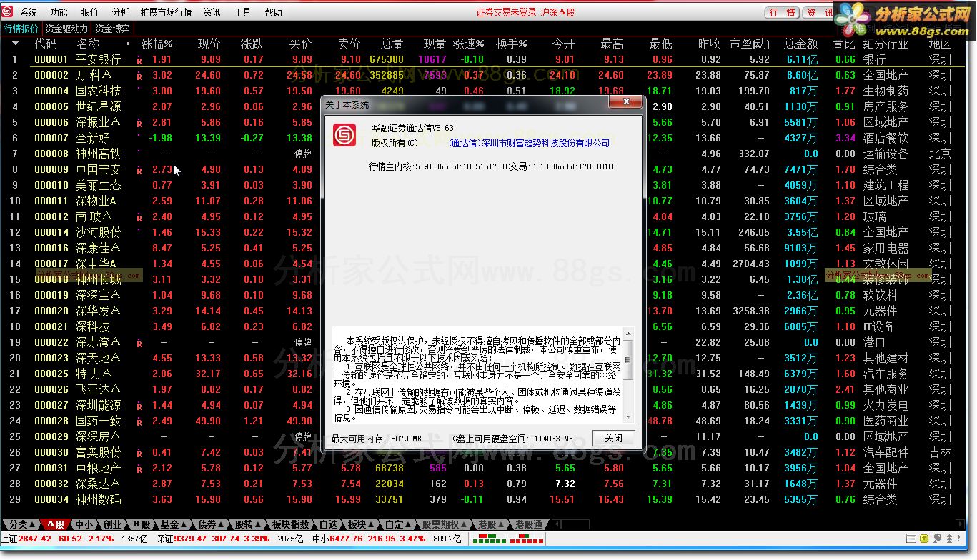The image size is (977, 560).
Task: Click the 资讯 button at top right
Action: click(x=817, y=12)
